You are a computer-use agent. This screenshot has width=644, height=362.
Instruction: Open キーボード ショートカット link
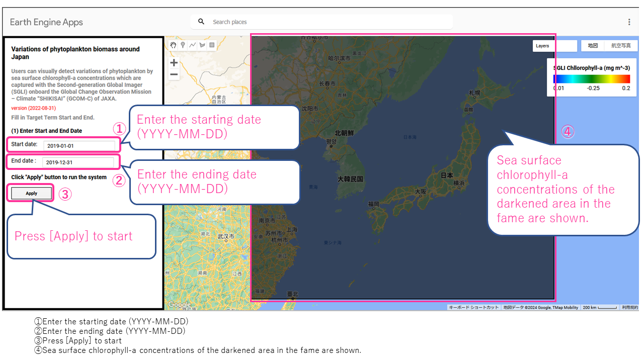(473, 307)
